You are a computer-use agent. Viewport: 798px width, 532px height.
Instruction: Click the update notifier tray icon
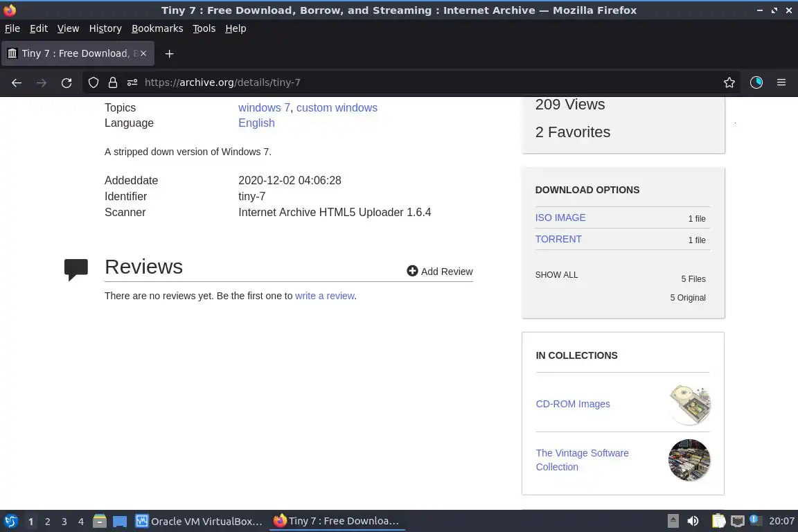pos(755,520)
